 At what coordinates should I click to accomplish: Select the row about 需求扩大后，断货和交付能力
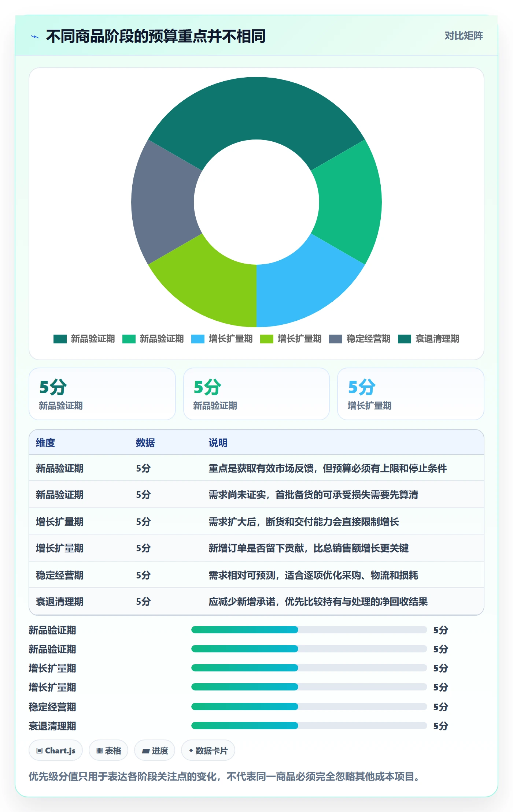pos(256,521)
